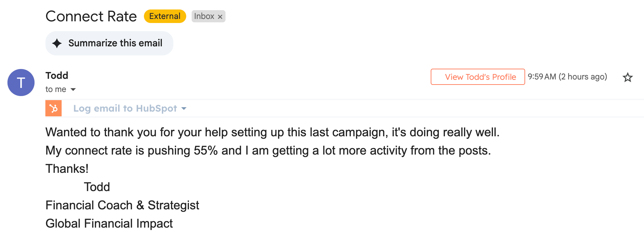Click the yellow External badge
This screenshot has width=644, height=232.
165,16
